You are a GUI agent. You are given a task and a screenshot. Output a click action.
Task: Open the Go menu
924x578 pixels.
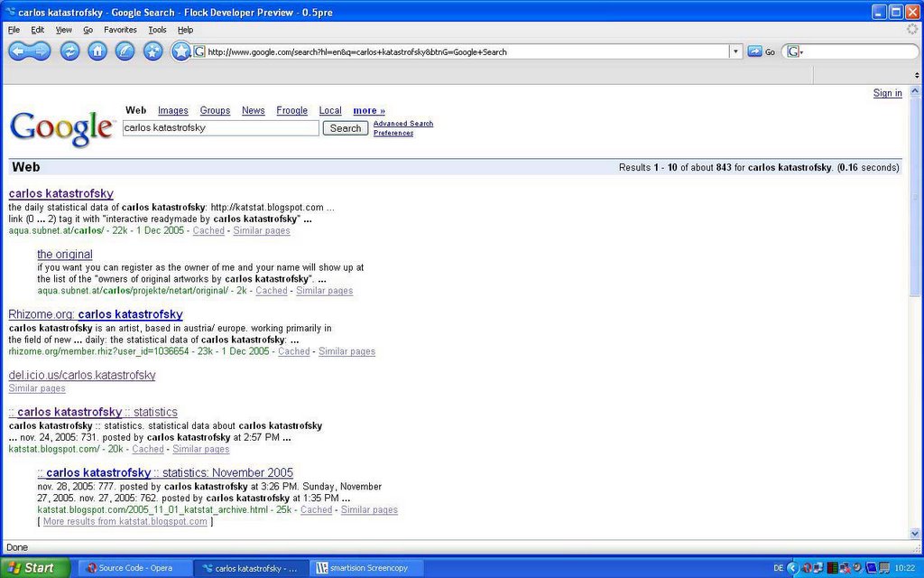click(x=88, y=30)
